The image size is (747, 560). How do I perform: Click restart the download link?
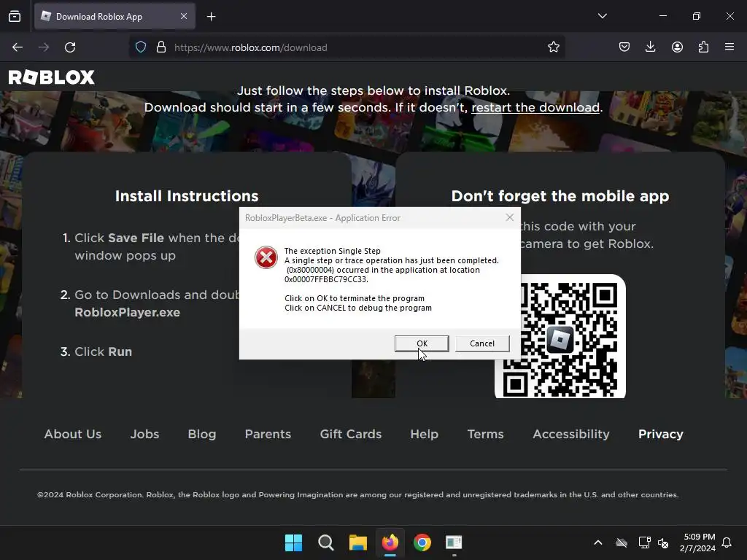click(x=535, y=108)
